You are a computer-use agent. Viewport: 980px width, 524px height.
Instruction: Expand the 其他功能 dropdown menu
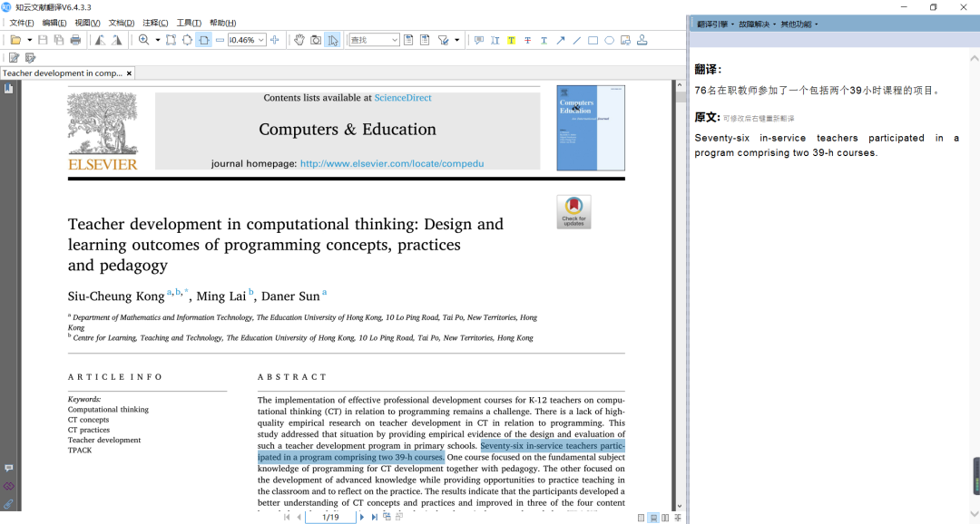click(x=799, y=24)
